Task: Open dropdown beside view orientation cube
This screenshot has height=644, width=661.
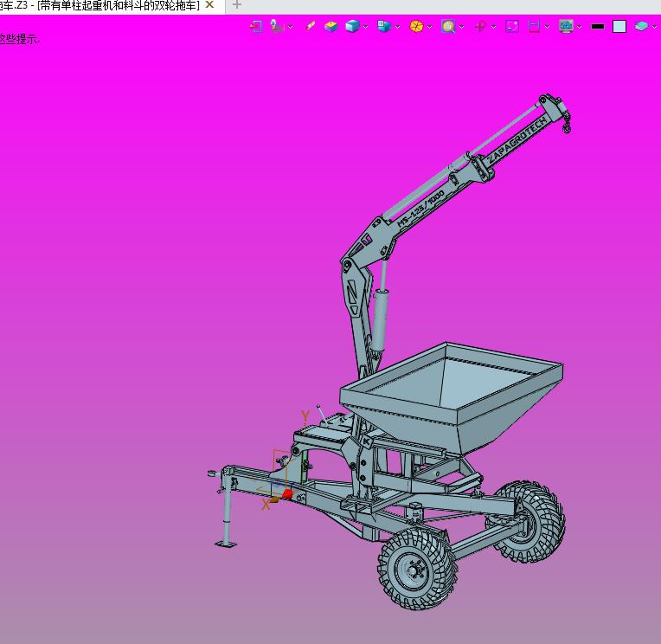Action: (x=397, y=27)
